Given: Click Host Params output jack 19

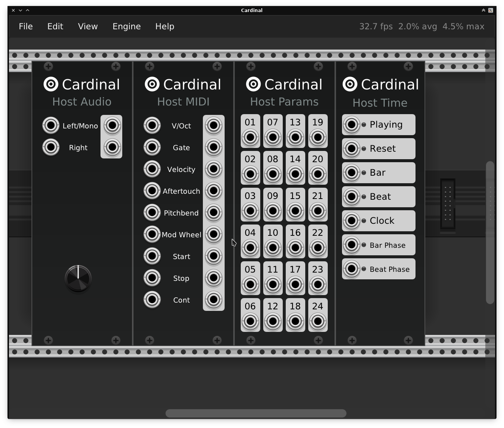Looking at the screenshot, I should click(318, 137).
